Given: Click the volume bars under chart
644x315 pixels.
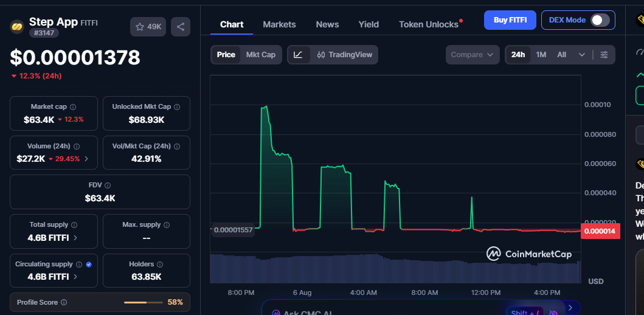Looking at the screenshot, I should tap(395, 268).
